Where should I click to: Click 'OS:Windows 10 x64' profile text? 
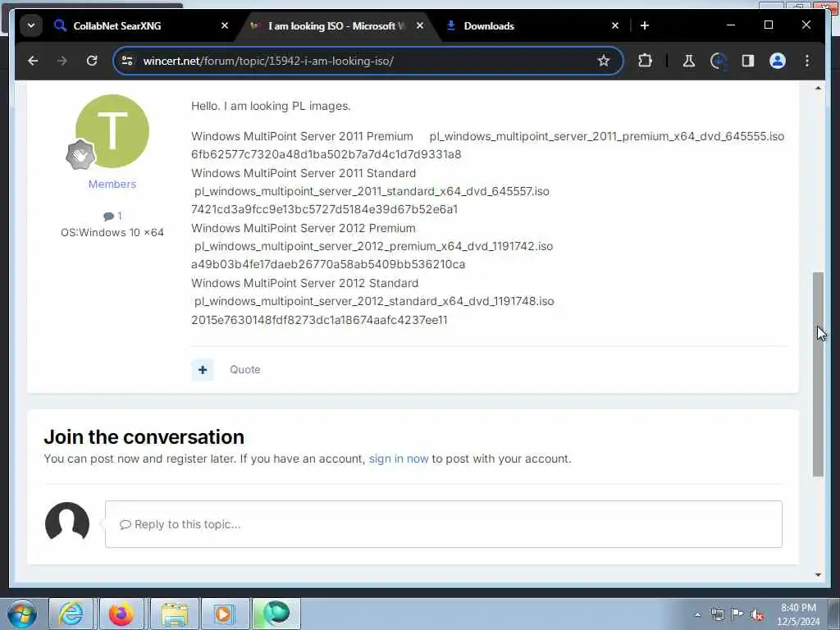(112, 232)
